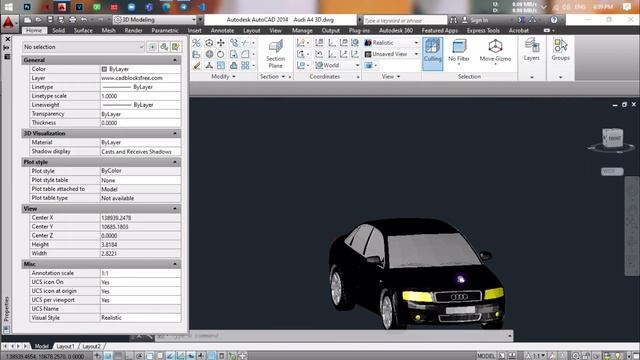Click the Array grid icon in Modify panel
Viewport: 640px width, 360px height.
[x=245, y=65]
